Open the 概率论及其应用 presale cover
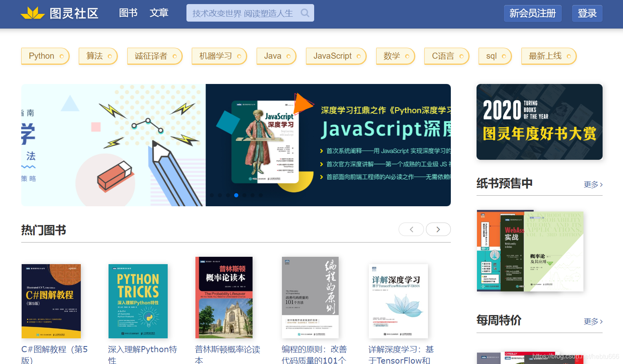 pos(554,251)
